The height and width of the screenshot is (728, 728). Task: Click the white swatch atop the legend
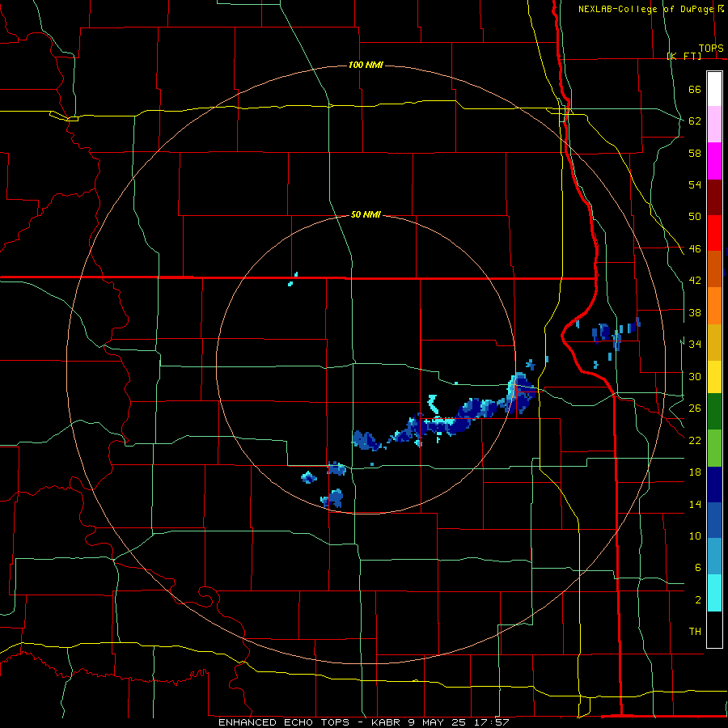pyautogui.click(x=714, y=89)
